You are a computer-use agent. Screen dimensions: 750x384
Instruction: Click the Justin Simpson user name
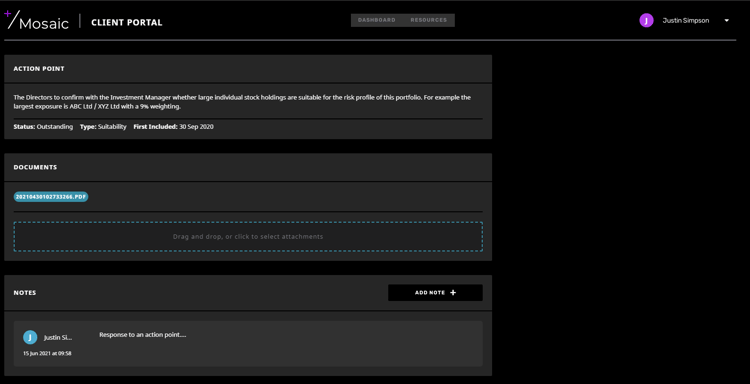685,21
